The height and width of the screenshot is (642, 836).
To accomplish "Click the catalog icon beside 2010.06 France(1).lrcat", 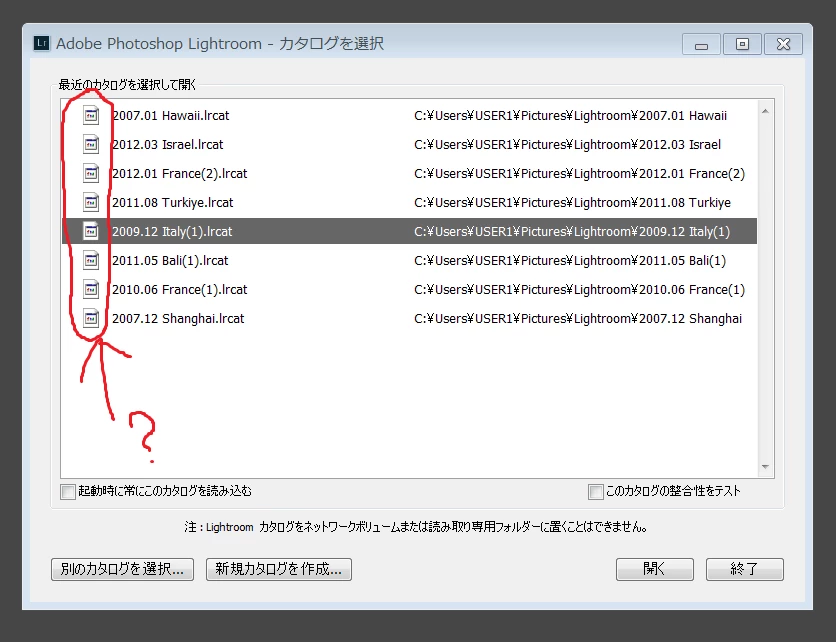I will click(91, 289).
